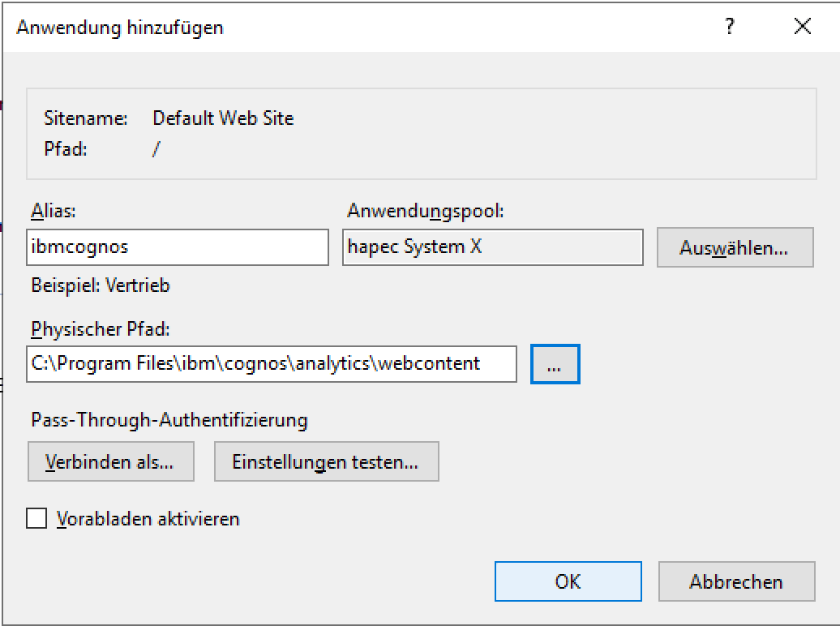Screen dimensions: 840x626
Task: Open the Verbinden als... dialog
Action: (x=110, y=462)
